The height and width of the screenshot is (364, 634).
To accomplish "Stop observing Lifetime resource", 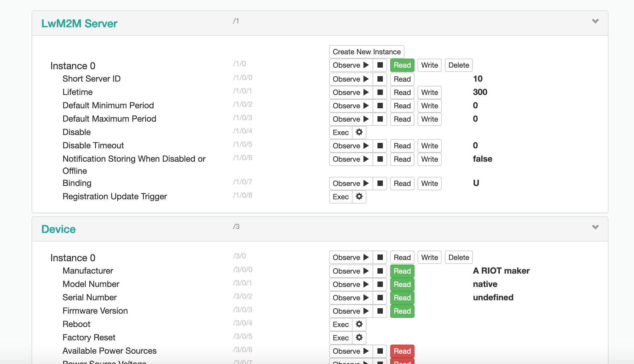I will (x=380, y=93).
